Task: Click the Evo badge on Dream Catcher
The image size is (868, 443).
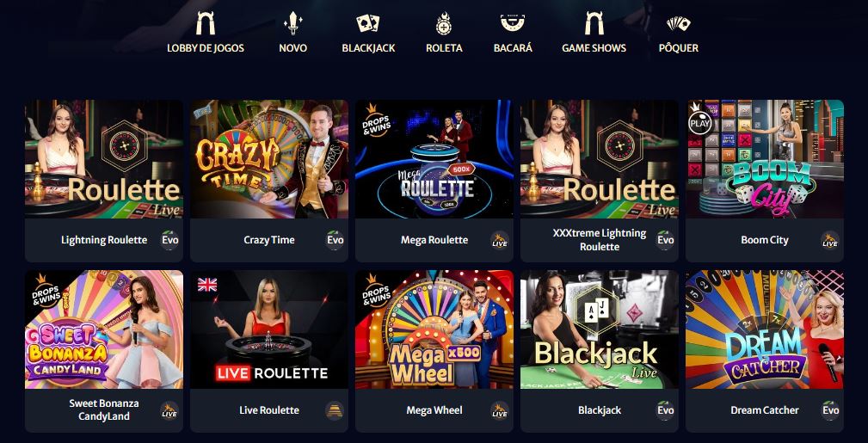Action: 830,410
